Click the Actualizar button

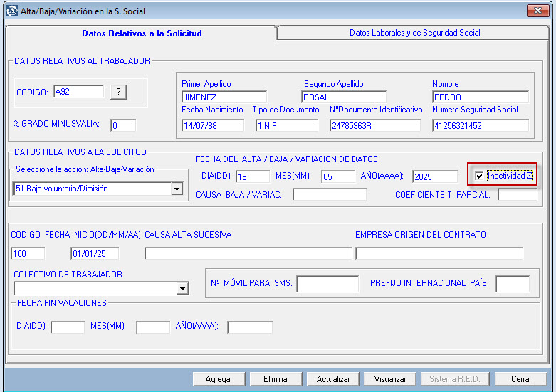click(x=333, y=379)
